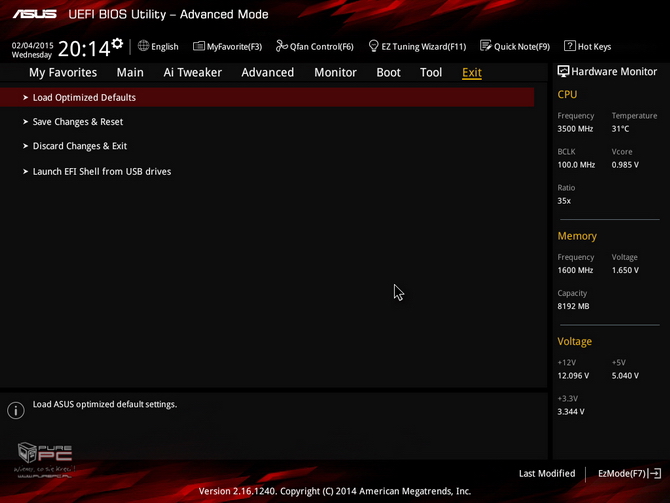Screen dimensions: 670x503
Task: Open Launch EFI Shell from USB drives
Action: [x=102, y=171]
